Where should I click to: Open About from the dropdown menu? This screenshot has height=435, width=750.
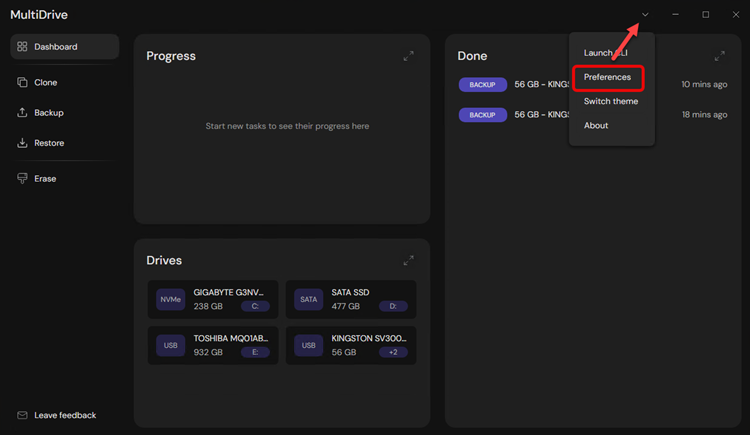(595, 125)
